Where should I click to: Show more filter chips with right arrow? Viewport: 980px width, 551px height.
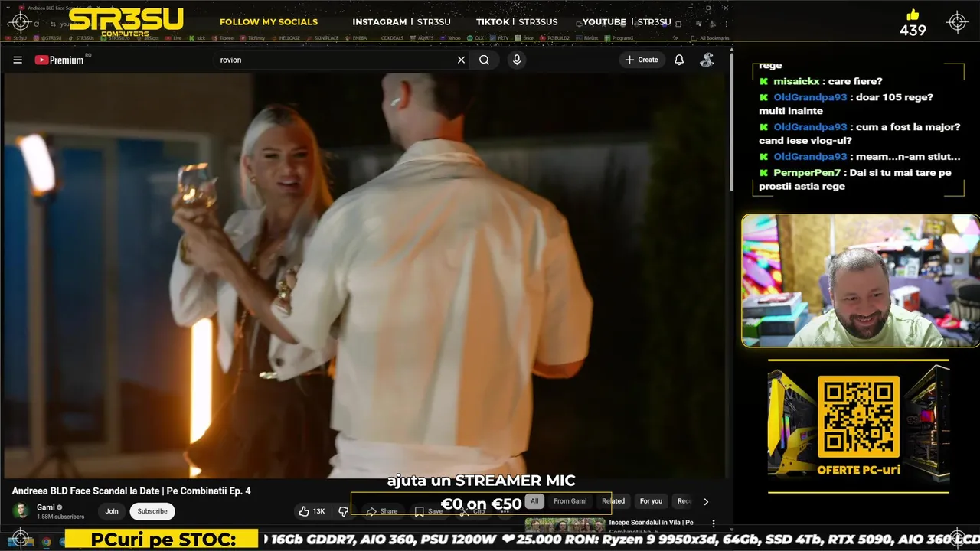click(706, 501)
